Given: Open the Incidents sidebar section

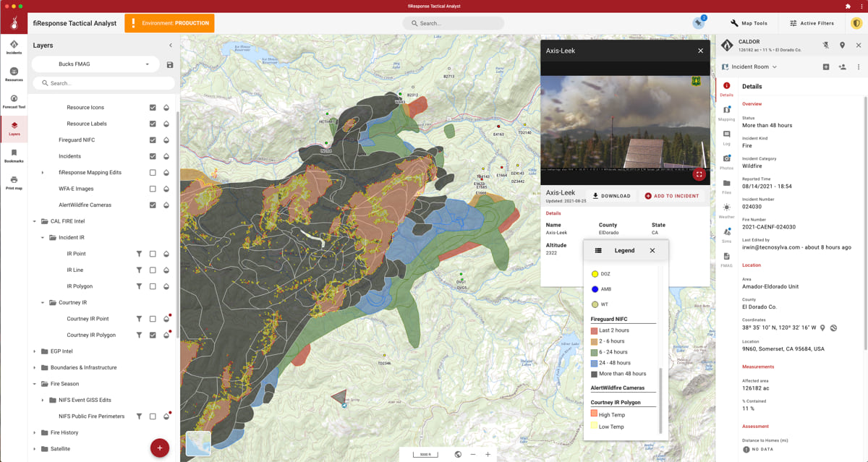Looking at the screenshot, I should (14, 48).
